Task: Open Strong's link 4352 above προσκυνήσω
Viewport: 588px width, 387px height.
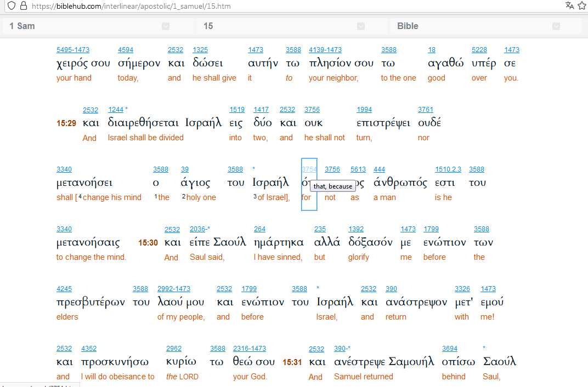Action: pos(89,349)
